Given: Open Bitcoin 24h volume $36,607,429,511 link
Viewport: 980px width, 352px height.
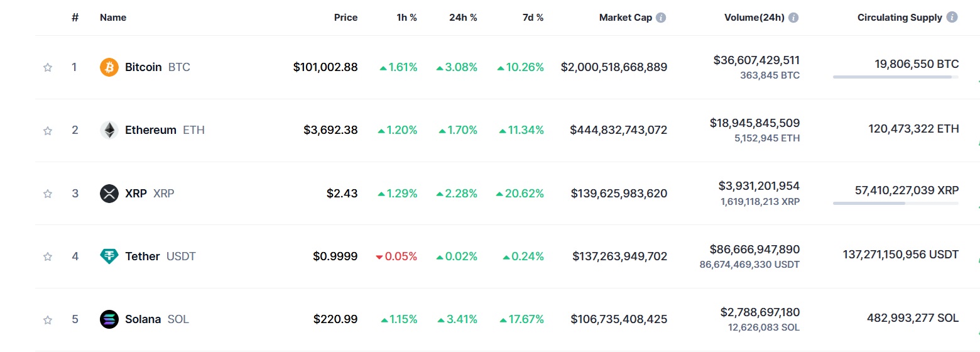Looking at the screenshot, I should (x=756, y=60).
